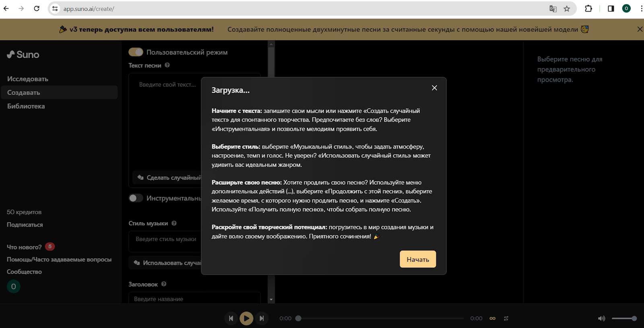This screenshot has height=328, width=644.
Task: Click the Использовать случайный style button
Action: point(165,263)
